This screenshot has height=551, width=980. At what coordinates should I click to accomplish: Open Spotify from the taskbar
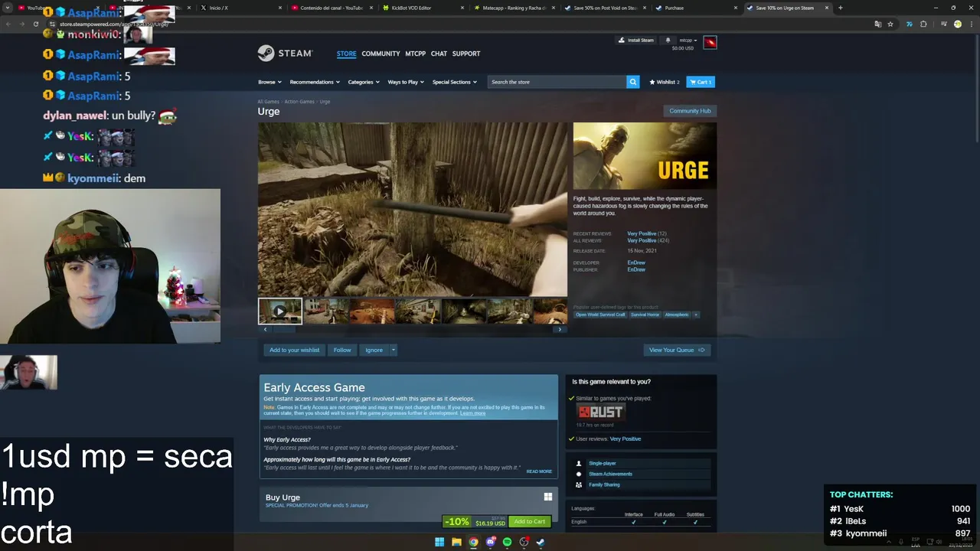(507, 542)
